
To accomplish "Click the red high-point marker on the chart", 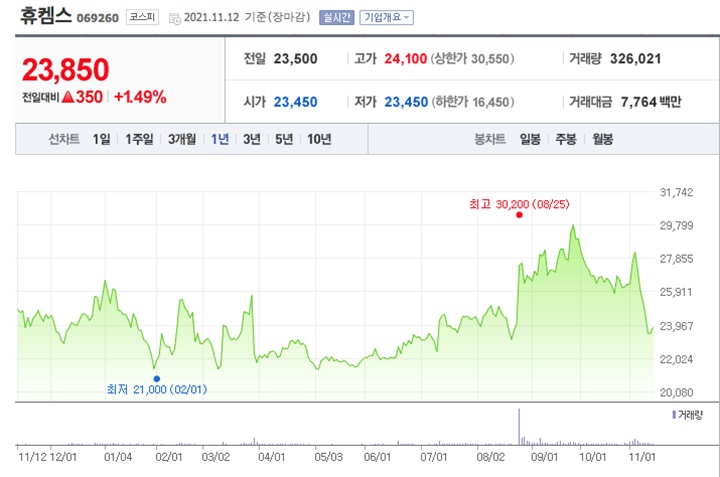I will tap(519, 215).
